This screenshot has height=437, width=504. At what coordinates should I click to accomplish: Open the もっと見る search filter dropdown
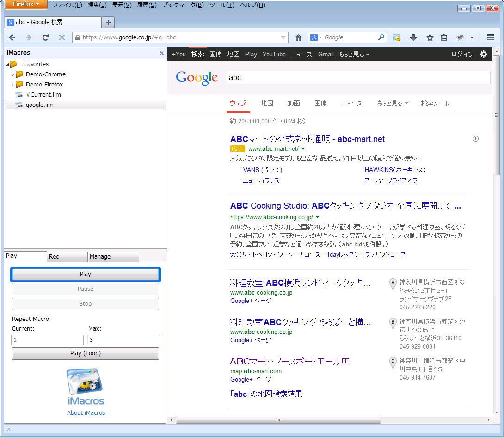393,103
